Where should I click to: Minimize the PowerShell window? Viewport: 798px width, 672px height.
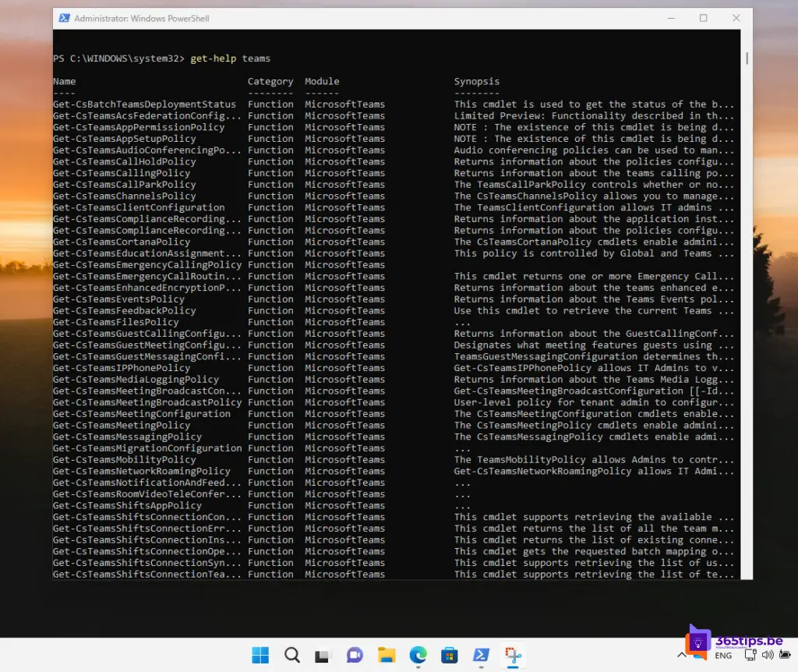(673, 18)
